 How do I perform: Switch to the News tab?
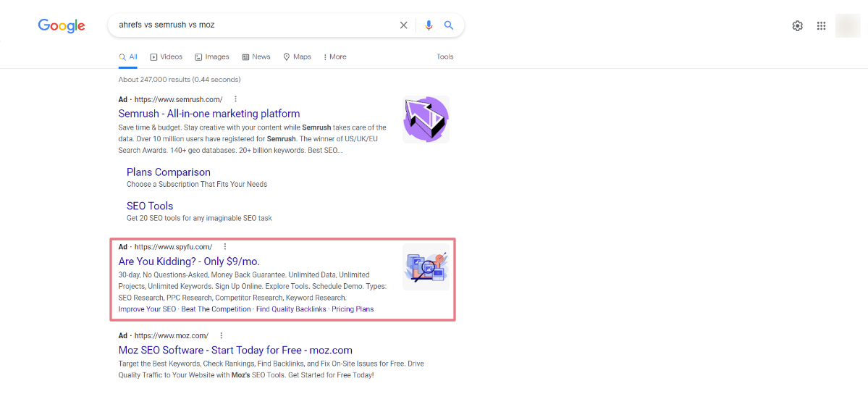pos(256,56)
